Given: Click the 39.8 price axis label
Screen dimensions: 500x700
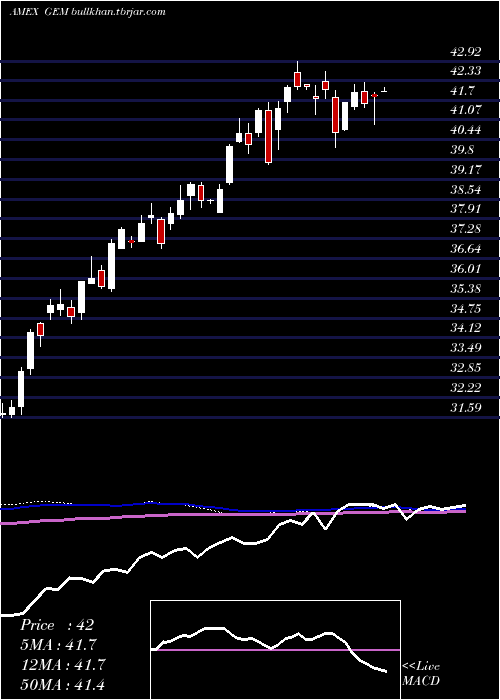Looking at the screenshot, I should (462, 150).
